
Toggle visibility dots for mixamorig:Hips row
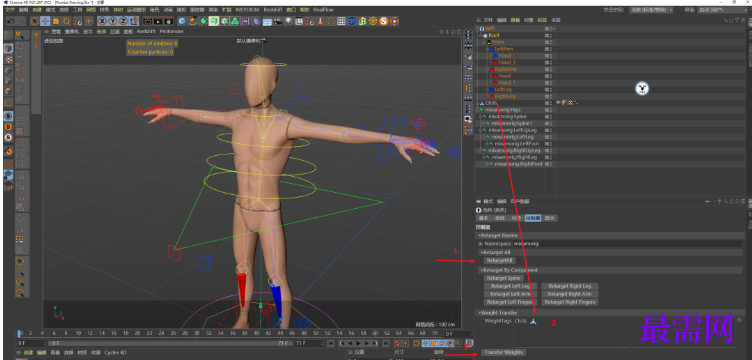[x=551, y=110]
